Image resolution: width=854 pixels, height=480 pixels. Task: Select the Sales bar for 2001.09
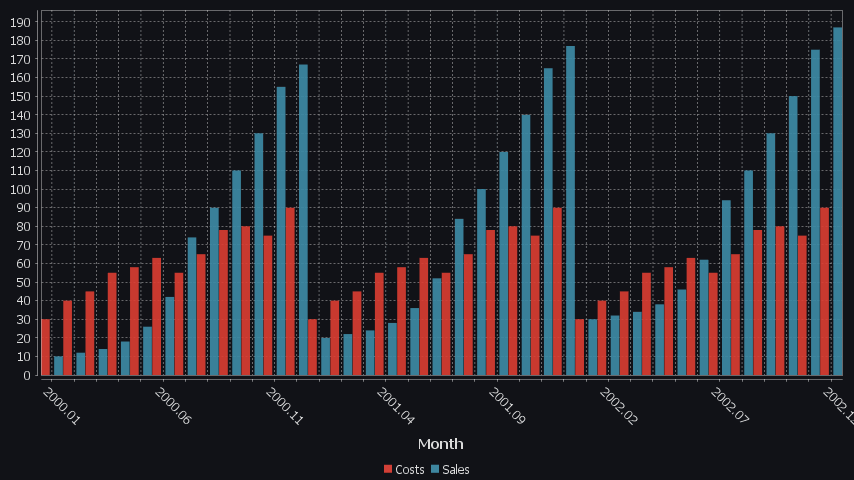tap(504, 263)
